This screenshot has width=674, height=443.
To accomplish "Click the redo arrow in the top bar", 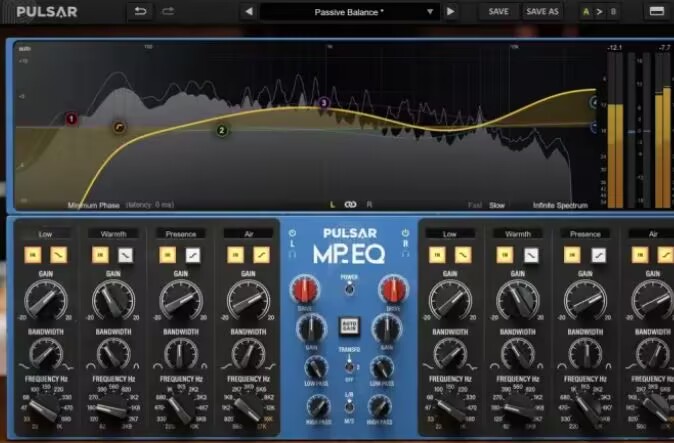I will pyautogui.click(x=168, y=12).
